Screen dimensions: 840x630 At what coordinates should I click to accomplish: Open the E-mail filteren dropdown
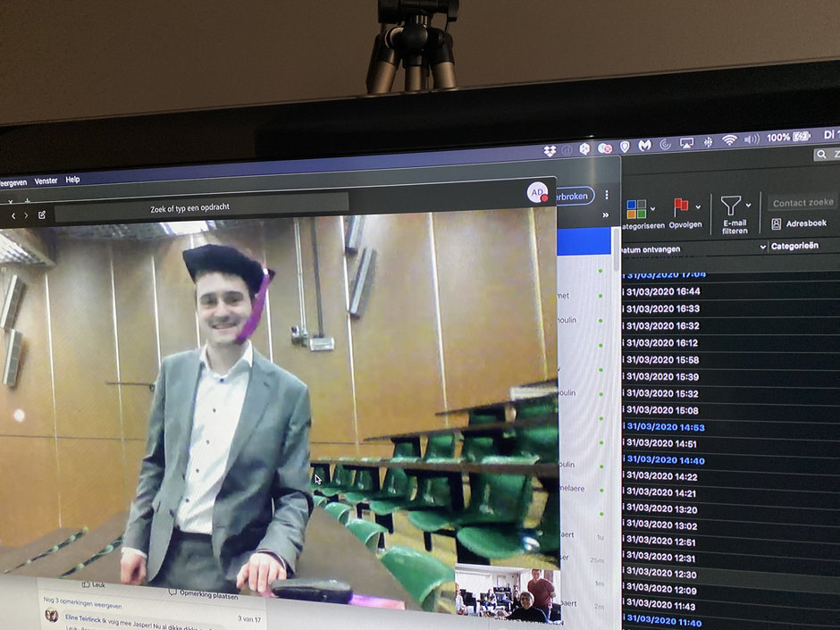point(748,206)
